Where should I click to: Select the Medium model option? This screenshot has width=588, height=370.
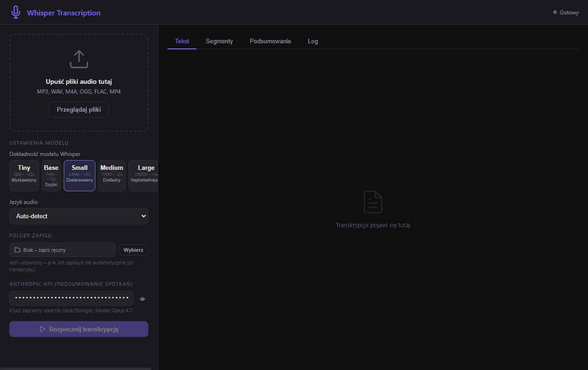(112, 176)
